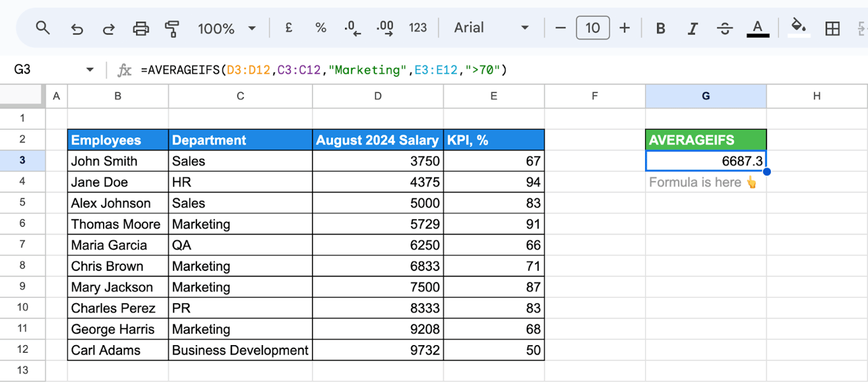The image size is (868, 382).
Task: Format as currency with pound icon
Action: pyautogui.click(x=288, y=28)
